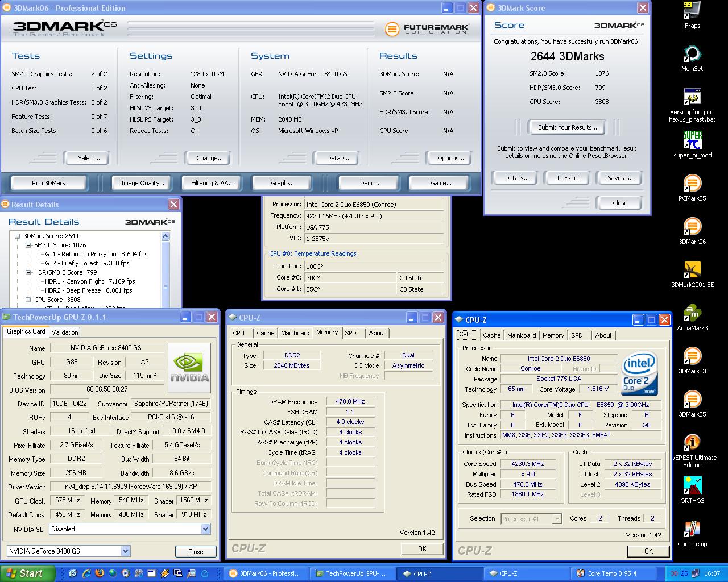Select the ORTHOS desktop icon

pos(692,486)
